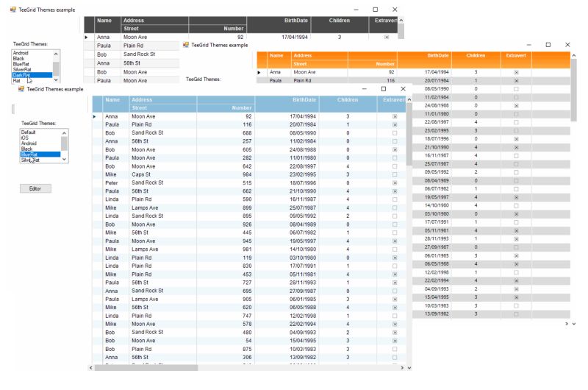Toggle Extravert checkbox for Bob, Sand Rock St 688
The height and width of the screenshot is (390, 588).
(395, 133)
